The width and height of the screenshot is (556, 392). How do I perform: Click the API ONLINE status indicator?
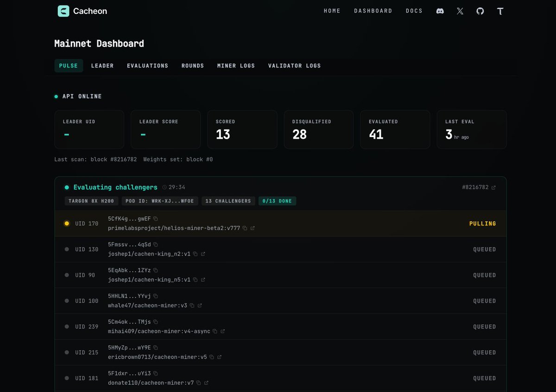[x=78, y=96]
